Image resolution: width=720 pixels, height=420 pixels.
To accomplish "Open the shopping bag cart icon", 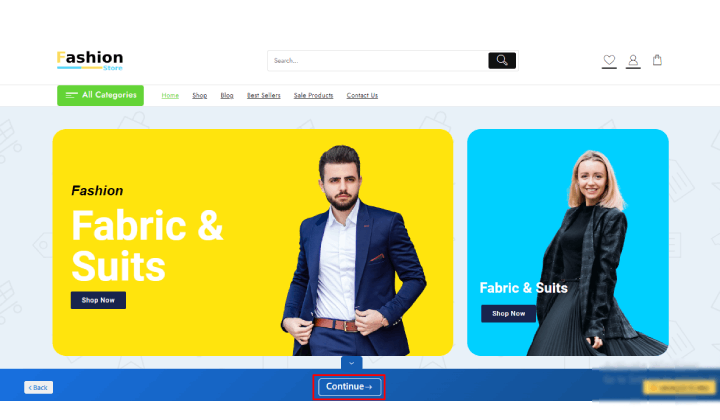I will tap(657, 60).
